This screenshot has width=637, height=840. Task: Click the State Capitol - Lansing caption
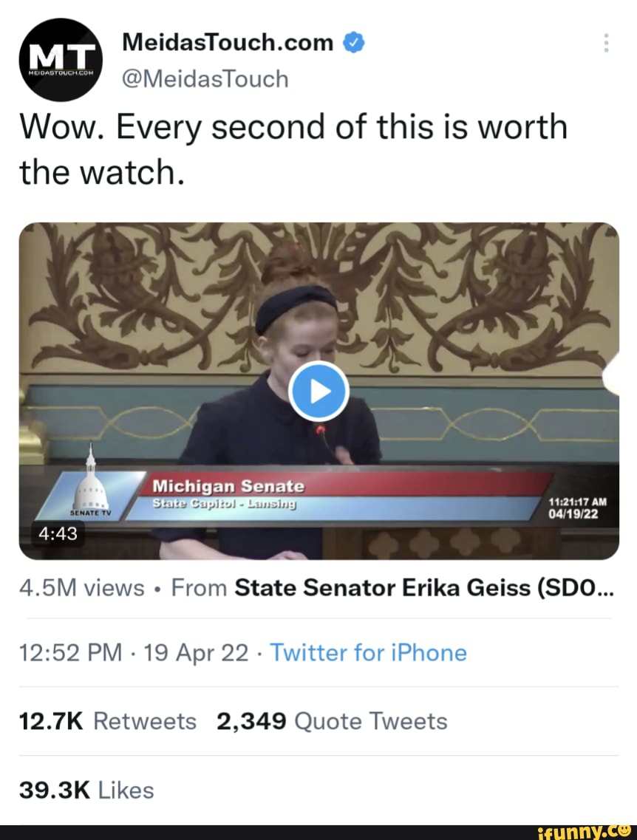(x=223, y=504)
